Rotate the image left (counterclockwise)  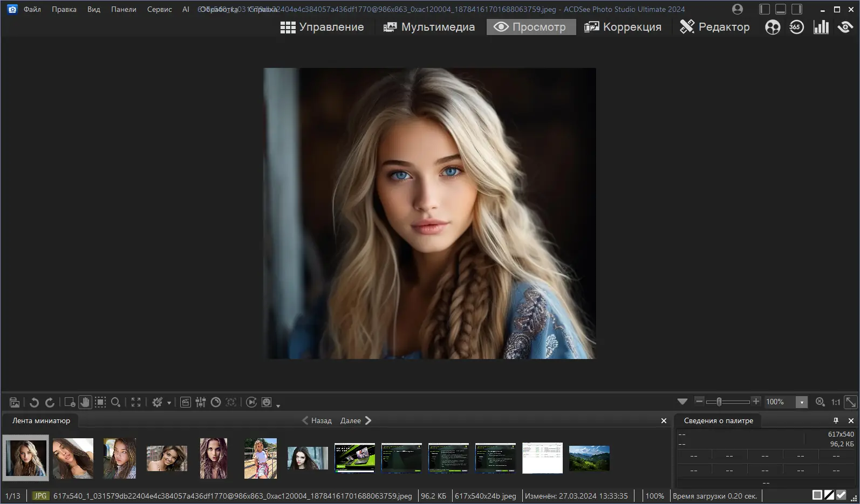34,402
